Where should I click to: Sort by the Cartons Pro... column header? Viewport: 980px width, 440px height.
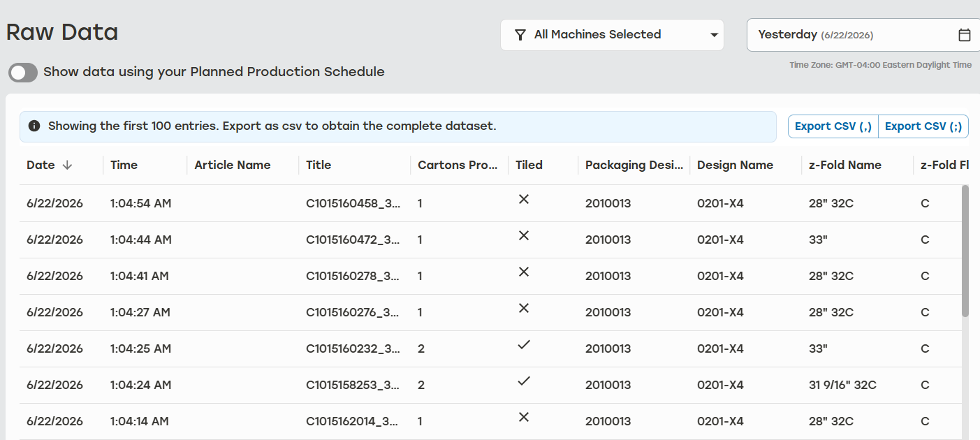pos(458,166)
